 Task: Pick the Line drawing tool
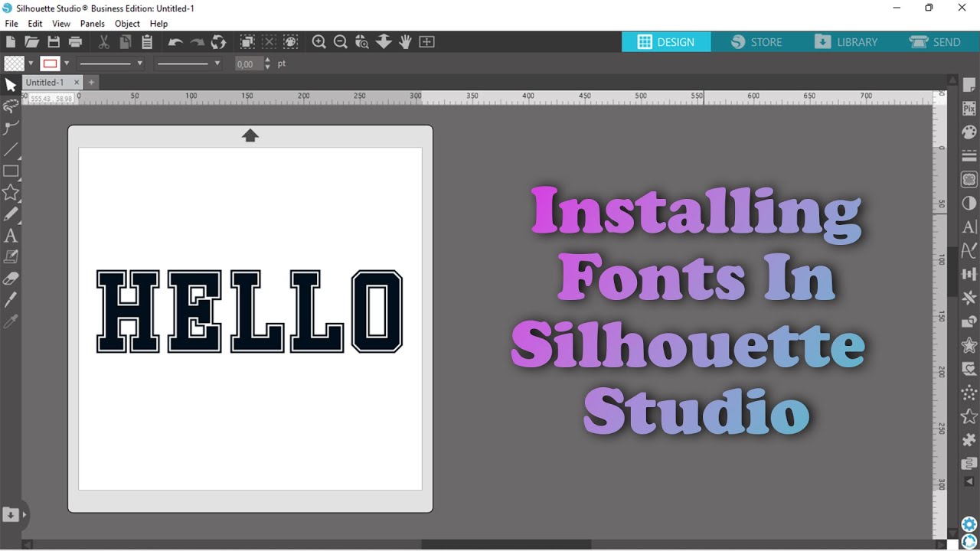(x=11, y=149)
